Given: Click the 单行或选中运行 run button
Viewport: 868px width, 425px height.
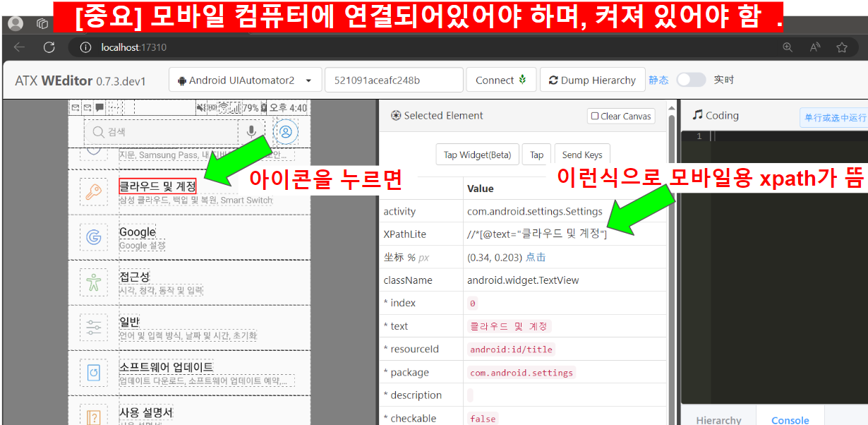Looking at the screenshot, I should pyautogui.click(x=833, y=118).
